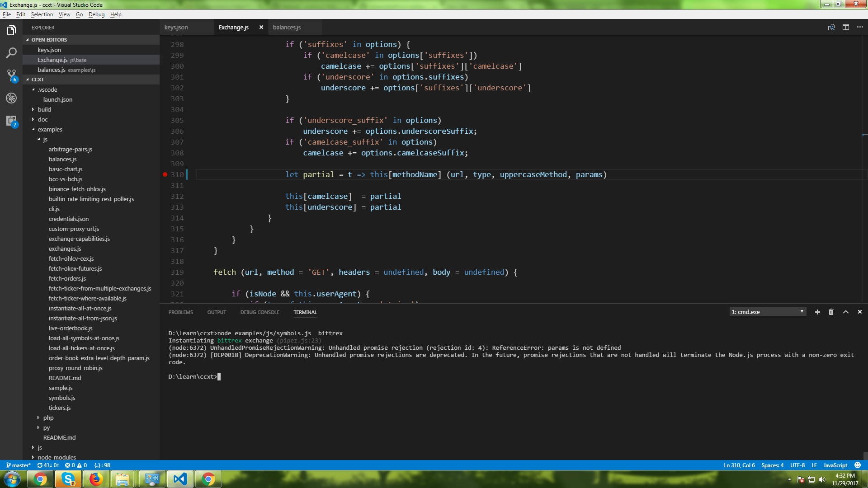Close the Exchange.js editor tab

click(x=261, y=27)
